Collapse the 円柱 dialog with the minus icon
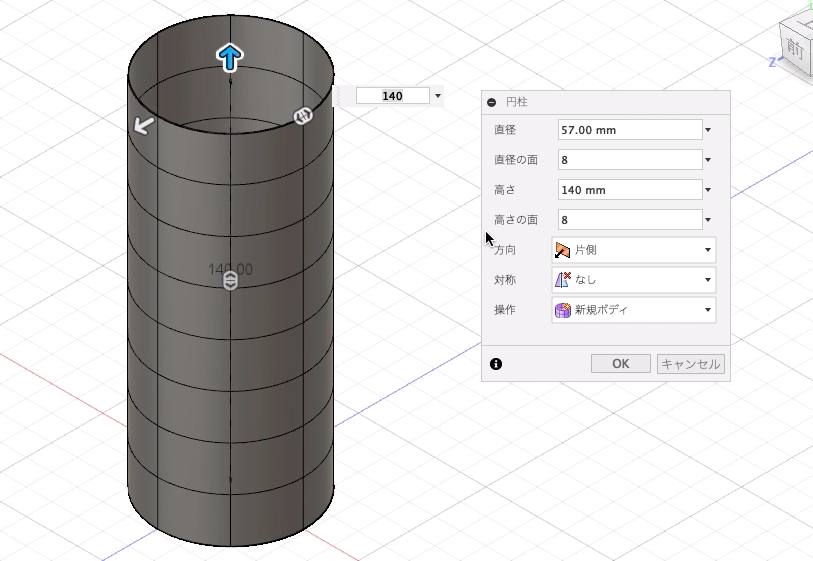Viewport: 813px width, 561px height. (492, 102)
